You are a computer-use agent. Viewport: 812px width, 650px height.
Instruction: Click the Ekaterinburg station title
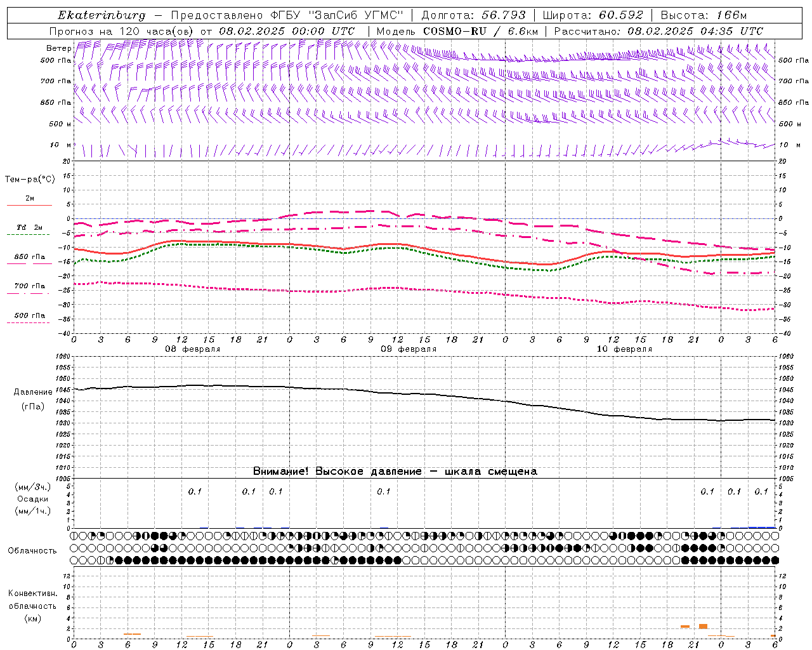(x=101, y=15)
